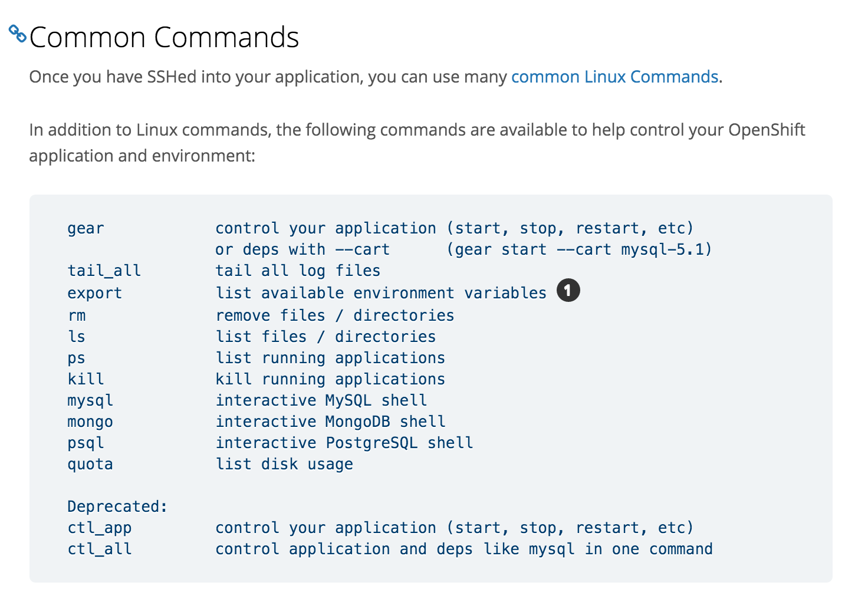Select the quota disk usage command
Viewport: 868px width, 592px height.
[90, 464]
